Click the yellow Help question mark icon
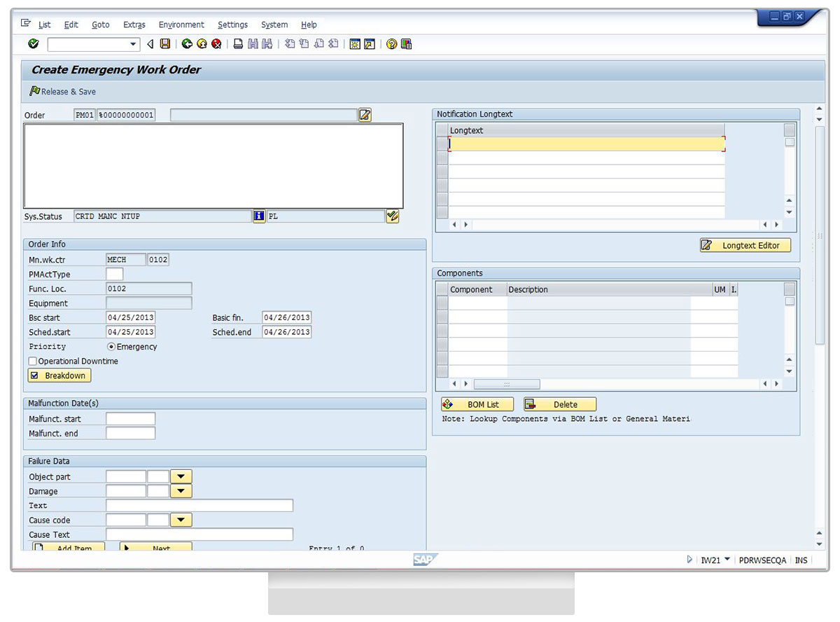840x622 pixels. coord(391,44)
